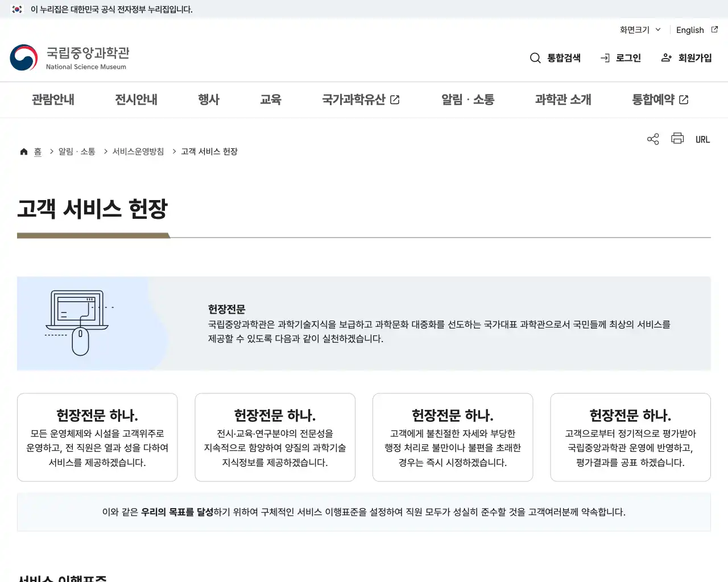Click the 로그인 login icon
728x582 pixels.
click(604, 57)
